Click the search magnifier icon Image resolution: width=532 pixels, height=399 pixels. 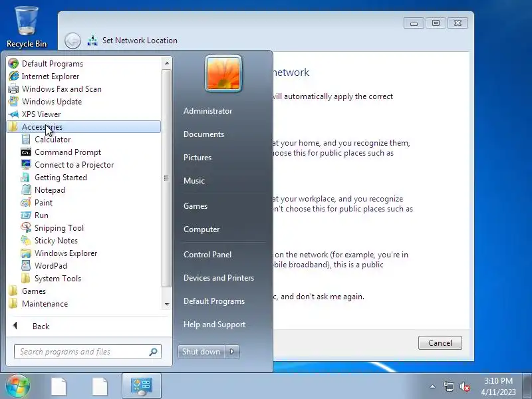coord(154,352)
